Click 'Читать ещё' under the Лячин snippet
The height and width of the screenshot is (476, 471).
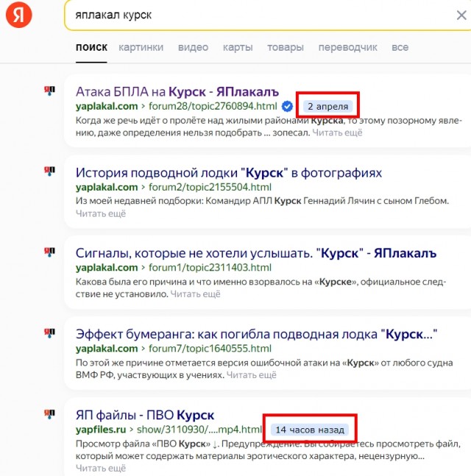coord(101,213)
